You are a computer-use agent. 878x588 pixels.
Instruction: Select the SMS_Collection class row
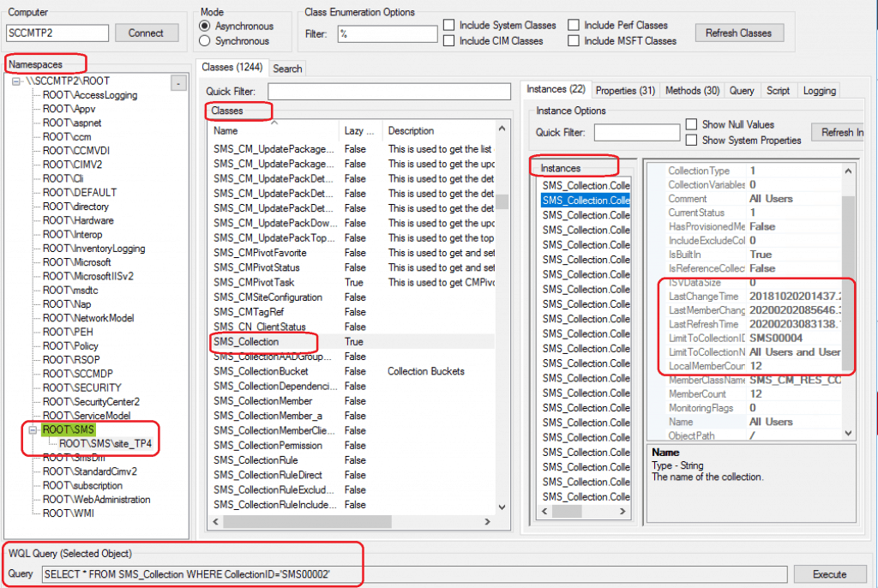pyautogui.click(x=351, y=342)
